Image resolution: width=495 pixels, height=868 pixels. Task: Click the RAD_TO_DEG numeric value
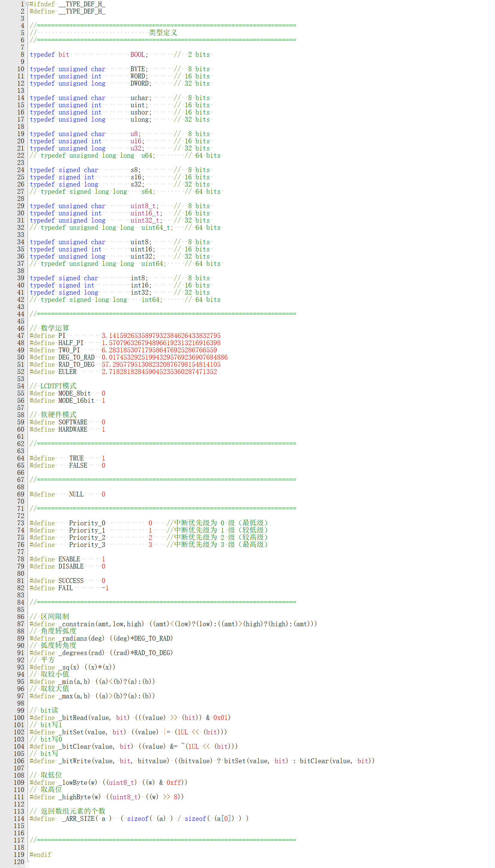tap(161, 365)
